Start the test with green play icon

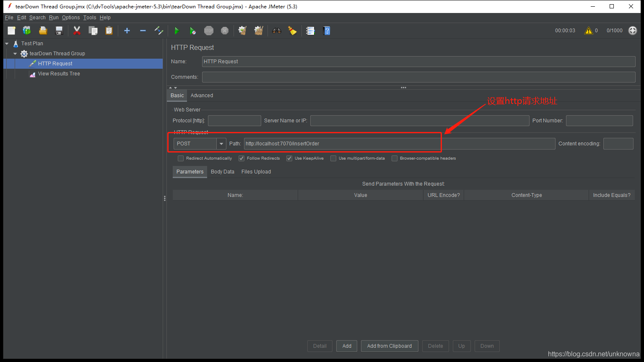pos(177,31)
